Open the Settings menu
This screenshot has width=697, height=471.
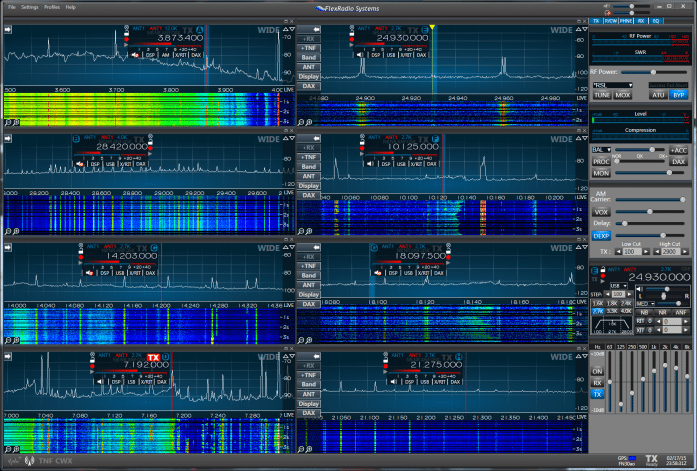click(30, 7)
